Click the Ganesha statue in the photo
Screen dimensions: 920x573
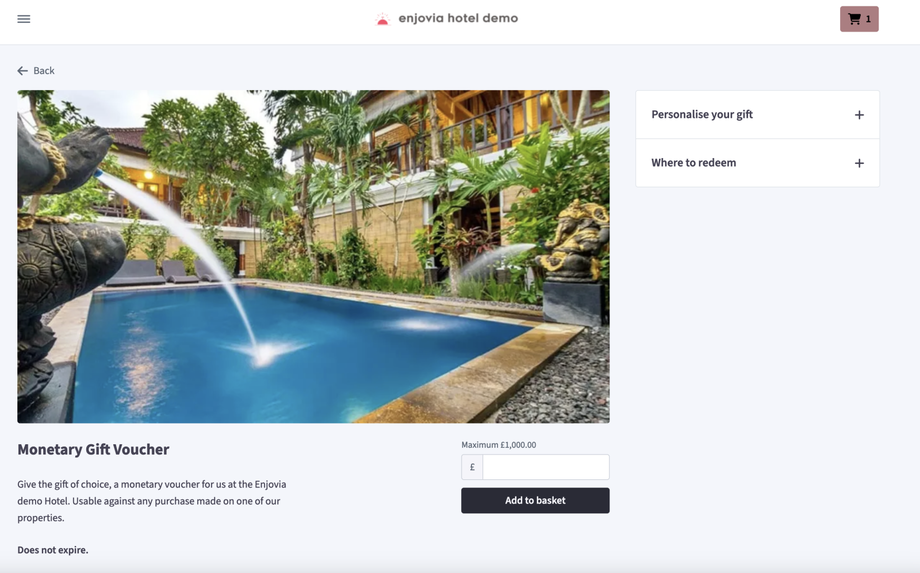pyautogui.click(x=575, y=240)
